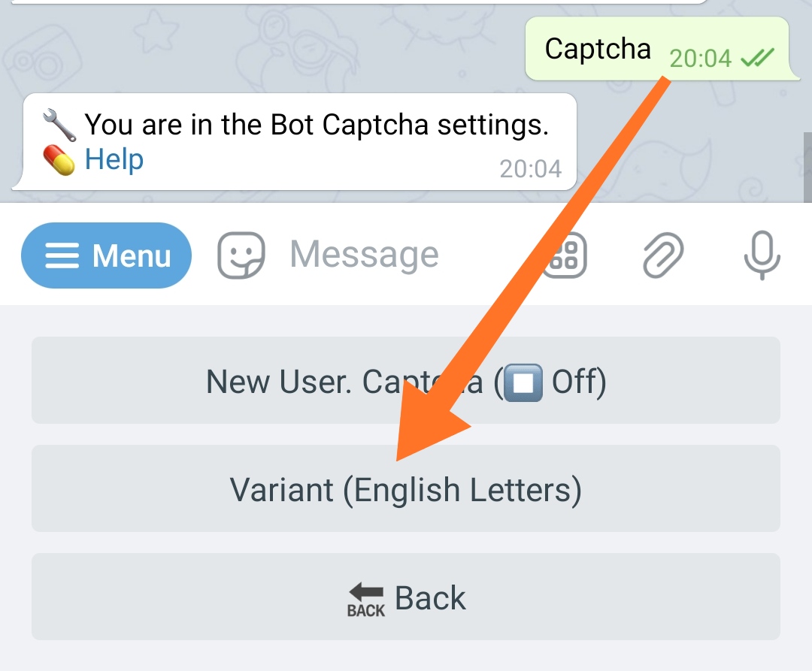Open the blue bot Menu button
Viewport: 812px width, 671px height.
(106, 256)
